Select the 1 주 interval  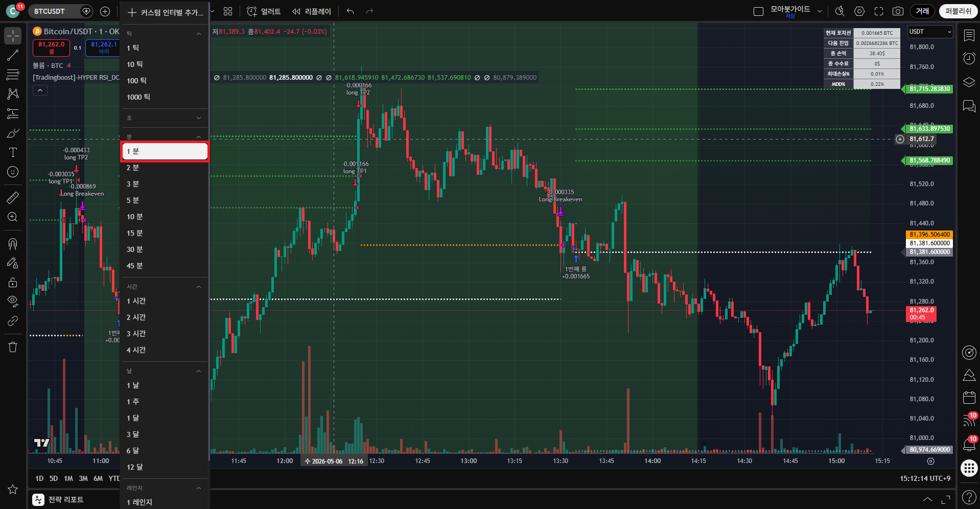point(165,402)
